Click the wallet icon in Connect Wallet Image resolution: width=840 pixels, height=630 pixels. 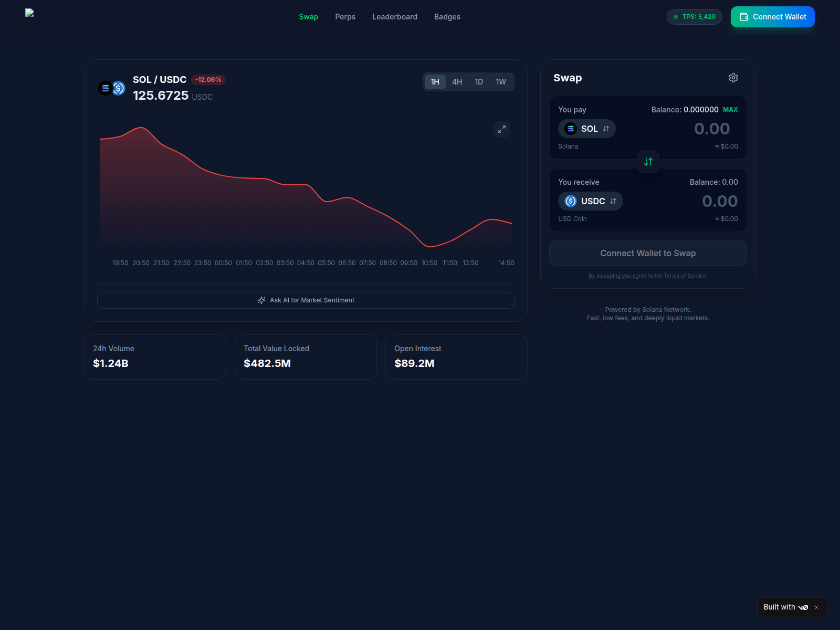(744, 17)
